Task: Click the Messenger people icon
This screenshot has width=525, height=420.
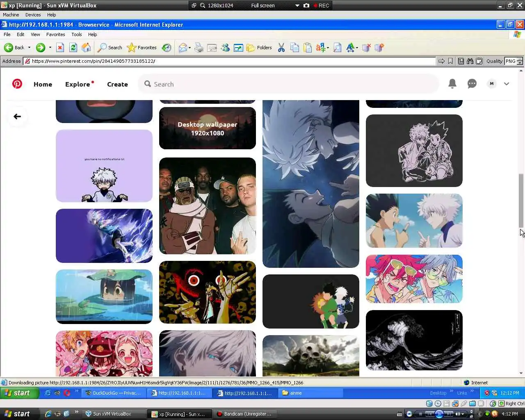Action: (x=225, y=48)
